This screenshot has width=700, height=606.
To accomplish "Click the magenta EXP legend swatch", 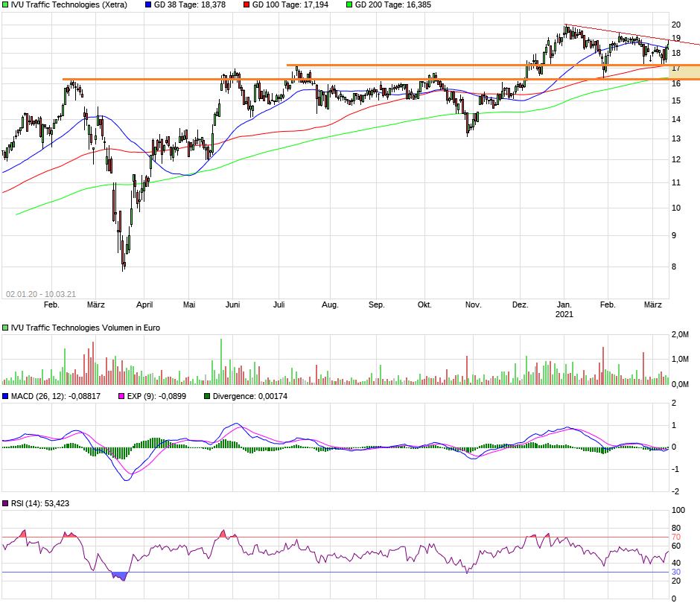I will tap(121, 396).
